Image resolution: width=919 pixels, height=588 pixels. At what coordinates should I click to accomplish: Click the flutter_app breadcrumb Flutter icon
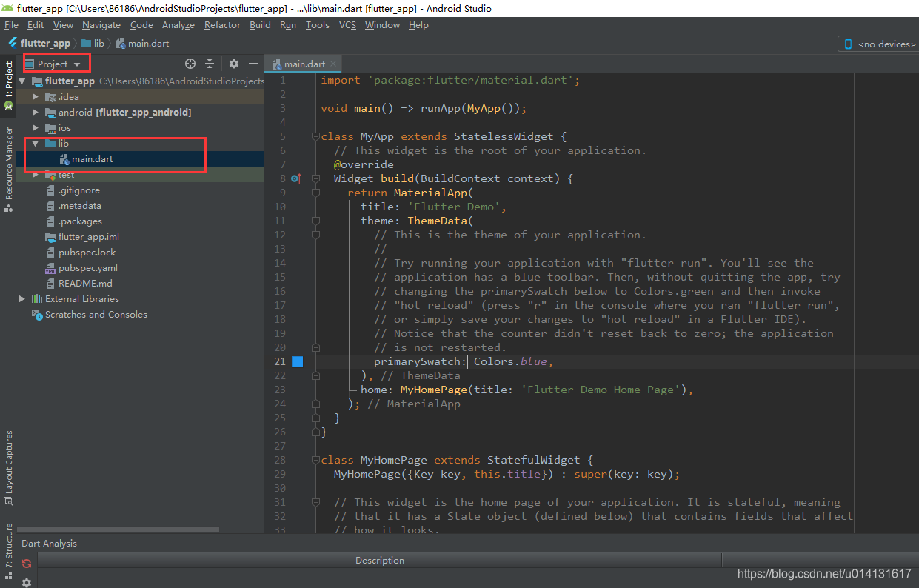[x=13, y=43]
